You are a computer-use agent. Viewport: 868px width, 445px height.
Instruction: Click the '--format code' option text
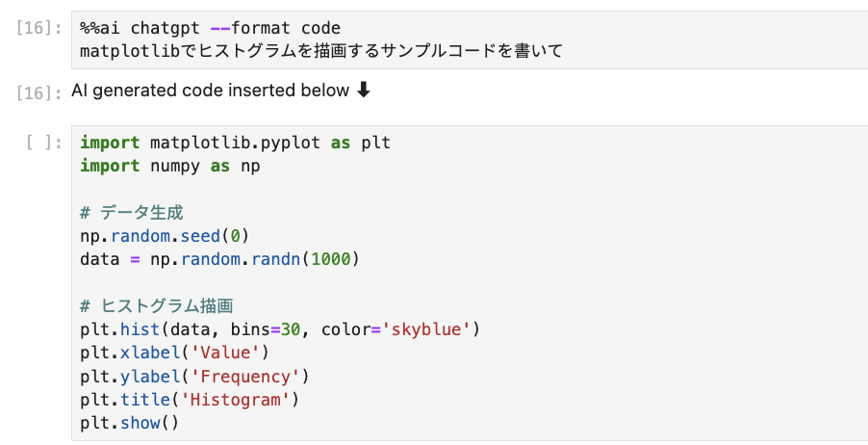[x=275, y=28]
